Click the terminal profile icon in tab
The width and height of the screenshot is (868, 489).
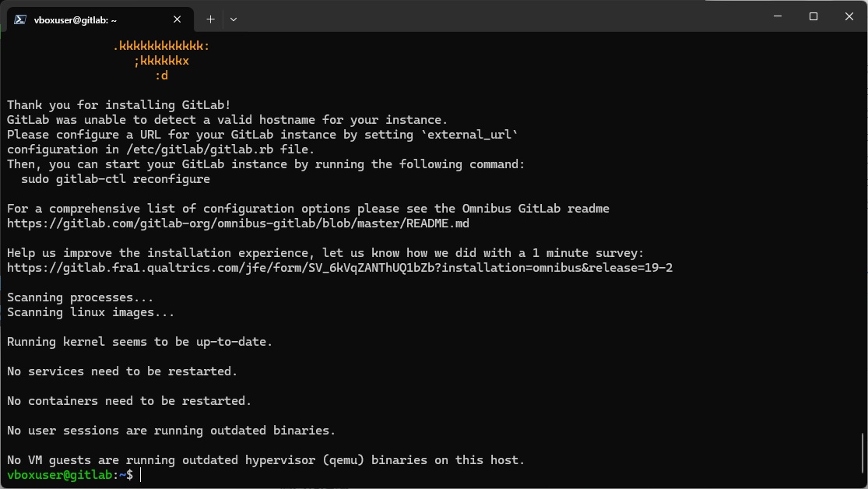coord(20,19)
